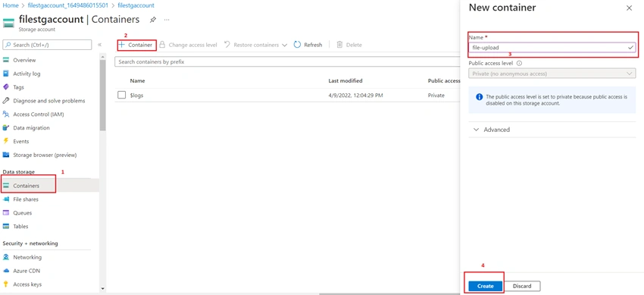Click the Storage browser (preview) icon
This screenshot has width=644, height=295.
6,155
